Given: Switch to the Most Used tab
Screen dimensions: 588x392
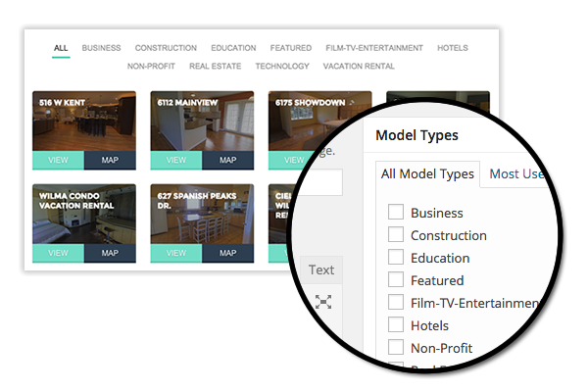Looking at the screenshot, I should (516, 174).
